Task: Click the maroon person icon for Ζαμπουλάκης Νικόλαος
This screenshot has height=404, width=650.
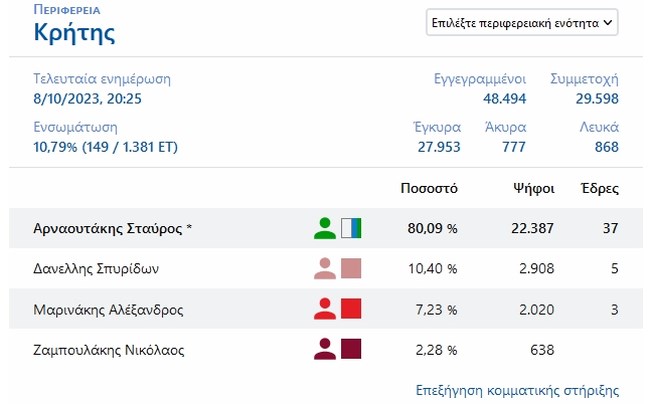Action: [x=325, y=349]
